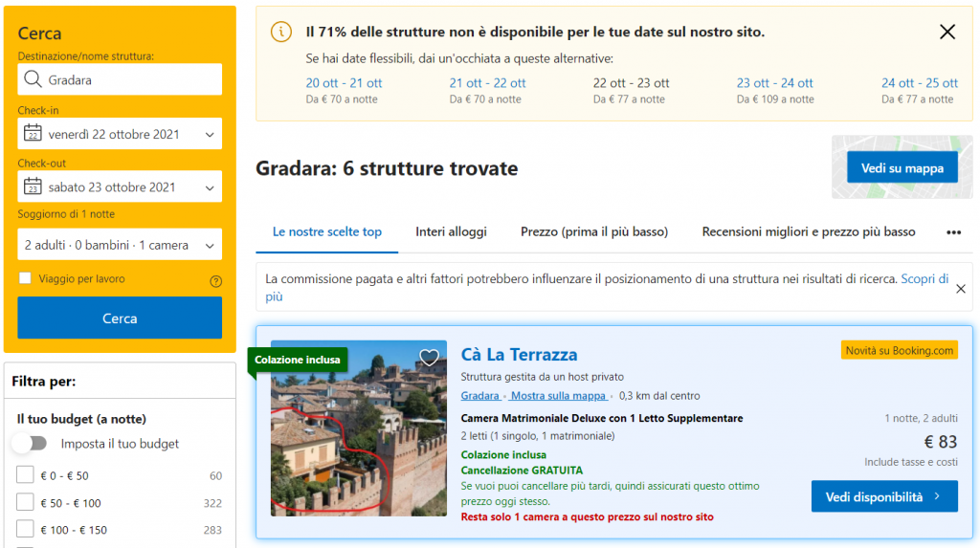Close the availability alert banner
The height and width of the screenshot is (548, 980).
point(947,33)
